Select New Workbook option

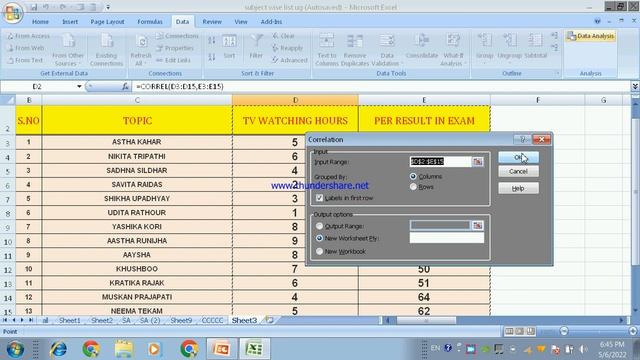[x=319, y=251]
